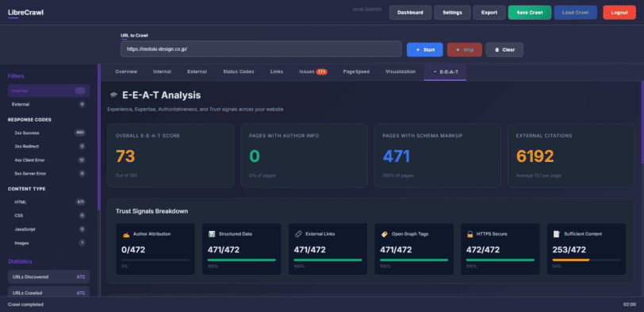The width and height of the screenshot is (644, 312).
Task: Click the main panel scrollbar
Action: (x=642, y=122)
